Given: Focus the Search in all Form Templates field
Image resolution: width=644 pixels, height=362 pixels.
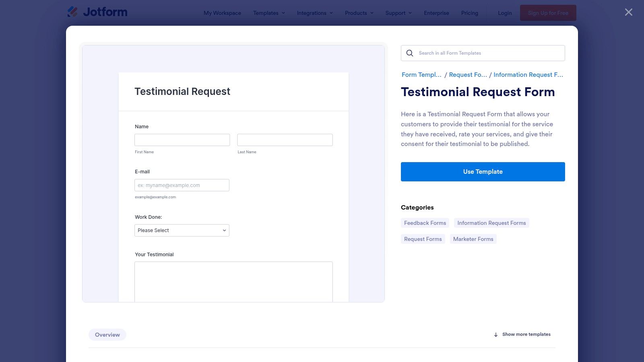Looking at the screenshot, I should pyautogui.click(x=489, y=53).
